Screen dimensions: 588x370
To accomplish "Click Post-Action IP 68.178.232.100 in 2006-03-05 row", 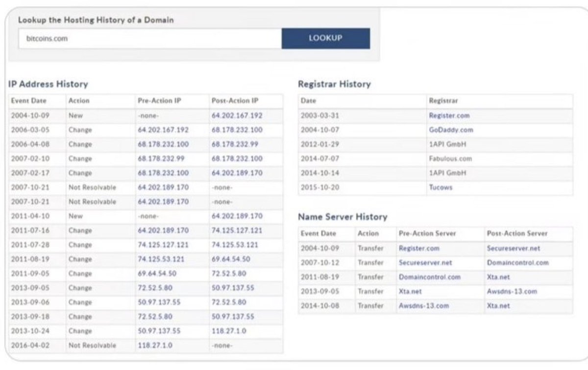I will click(x=237, y=130).
